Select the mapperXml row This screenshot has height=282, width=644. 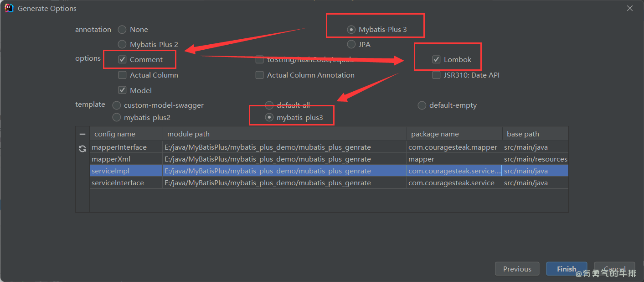[126, 159]
